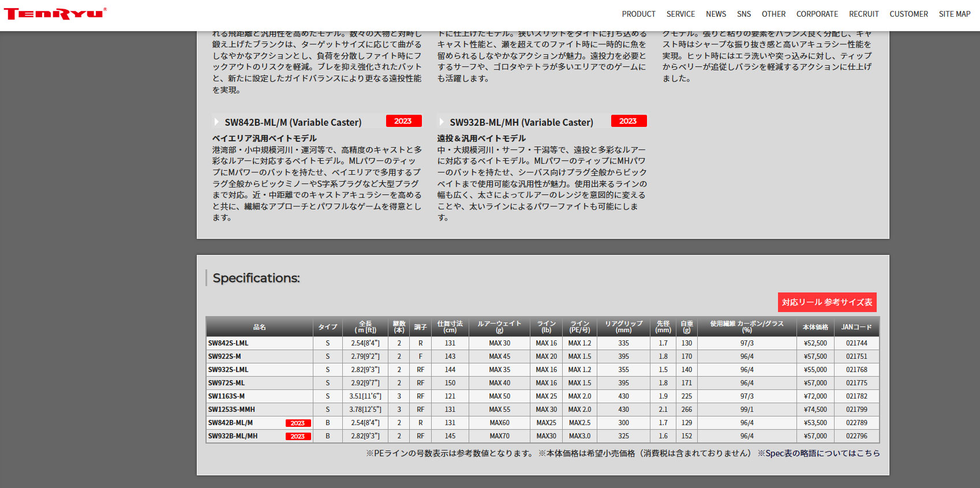Go to the RECRUIT page
This screenshot has width=980, height=488.
[863, 14]
